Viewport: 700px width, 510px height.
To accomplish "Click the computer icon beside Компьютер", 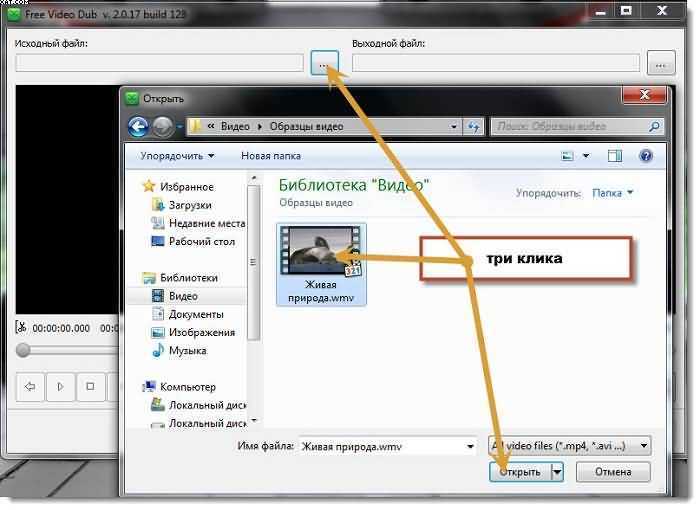I will (x=149, y=386).
